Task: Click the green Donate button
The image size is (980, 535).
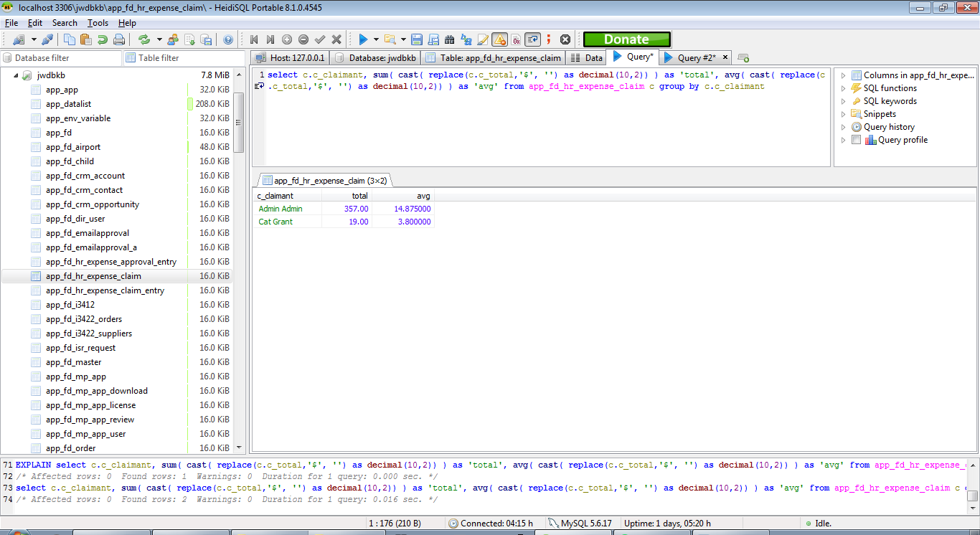Action: pyautogui.click(x=626, y=39)
